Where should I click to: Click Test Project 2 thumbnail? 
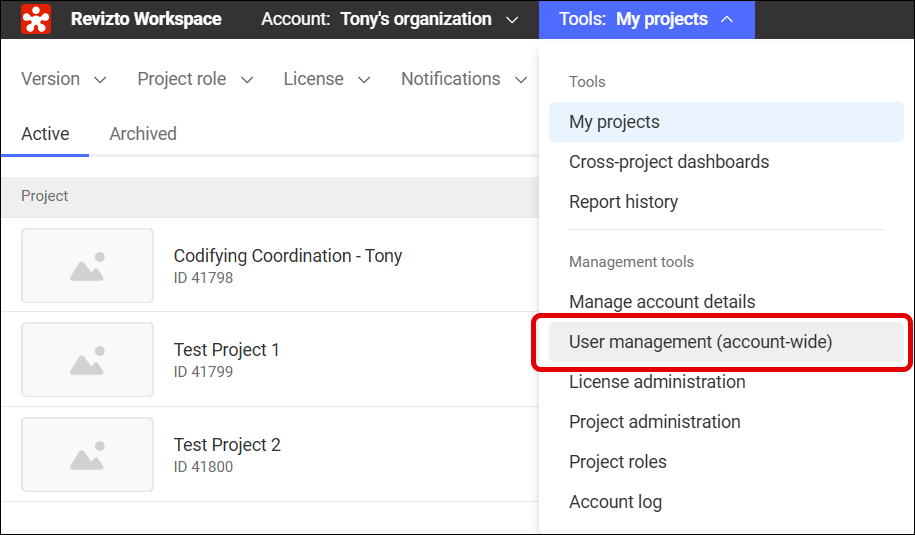click(x=88, y=454)
